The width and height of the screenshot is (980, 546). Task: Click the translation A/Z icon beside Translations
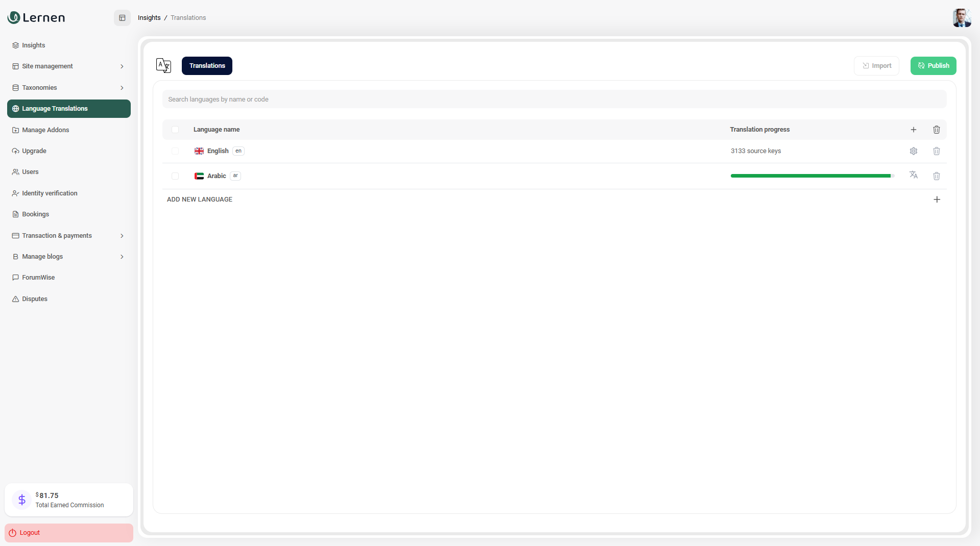[x=163, y=65]
